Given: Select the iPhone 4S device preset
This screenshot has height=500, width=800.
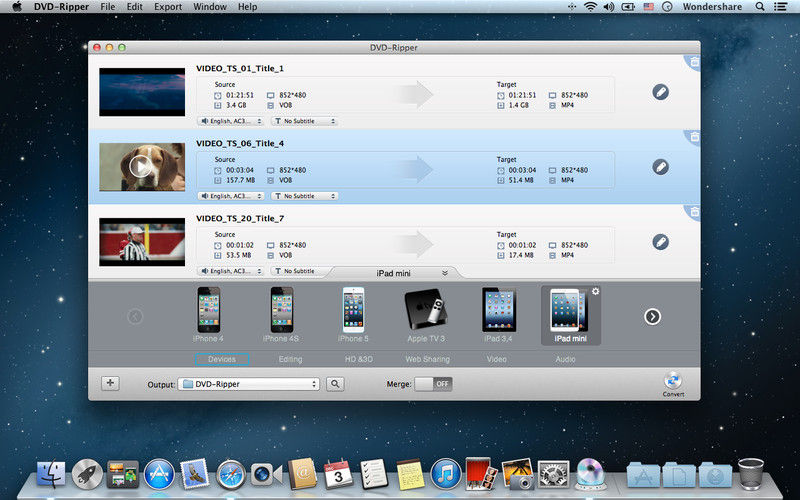Looking at the screenshot, I should (281, 314).
